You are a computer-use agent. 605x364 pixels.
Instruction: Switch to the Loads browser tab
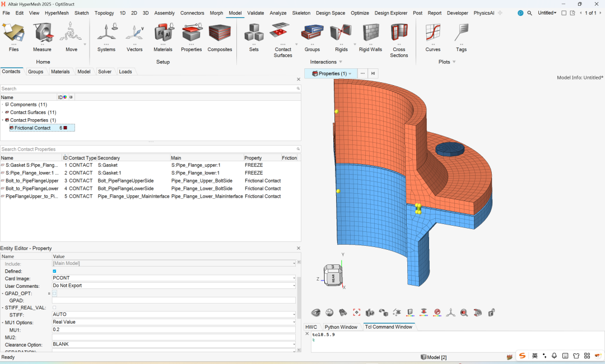[x=125, y=72]
